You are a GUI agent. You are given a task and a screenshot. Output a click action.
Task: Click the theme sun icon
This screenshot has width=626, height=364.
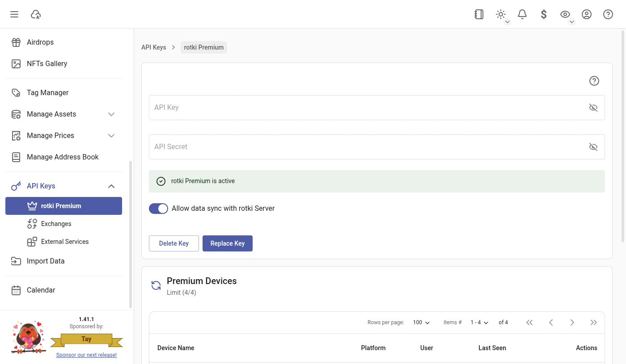point(501,14)
